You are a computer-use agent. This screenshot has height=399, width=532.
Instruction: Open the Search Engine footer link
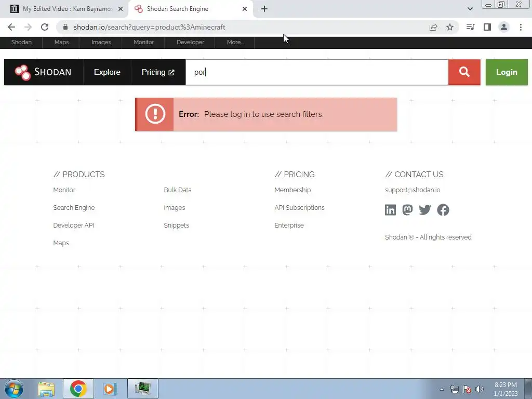[74, 208]
